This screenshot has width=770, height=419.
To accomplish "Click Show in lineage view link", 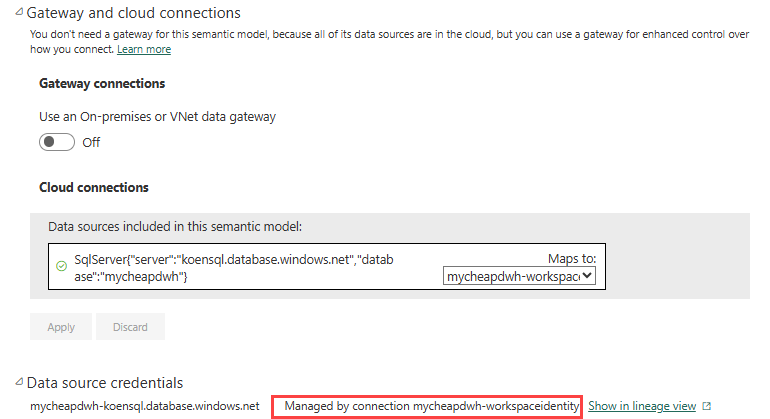I will (x=642, y=406).
